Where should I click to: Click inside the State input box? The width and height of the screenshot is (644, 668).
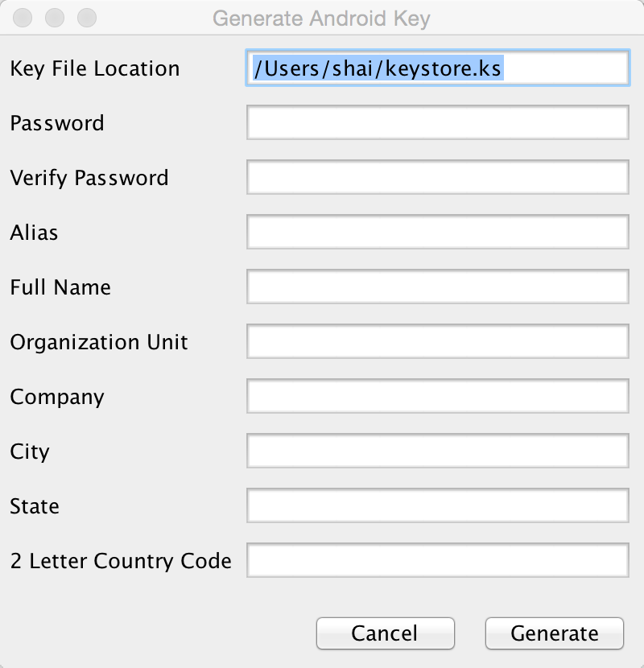pos(437,506)
